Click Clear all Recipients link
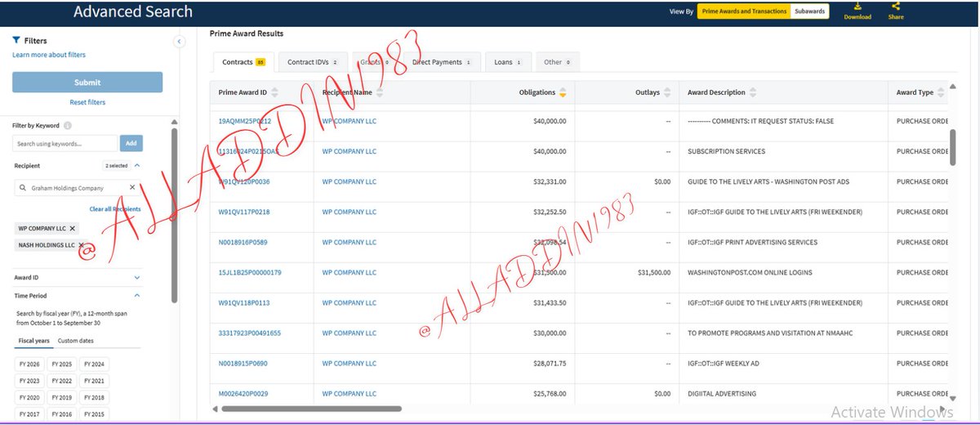The height and width of the screenshot is (425, 980). (x=115, y=209)
